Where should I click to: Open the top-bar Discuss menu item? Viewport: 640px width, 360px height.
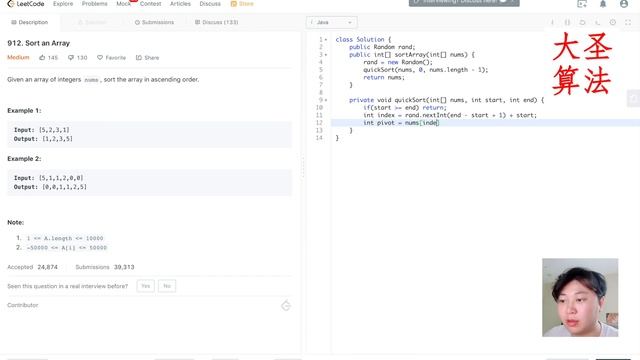tap(210, 4)
